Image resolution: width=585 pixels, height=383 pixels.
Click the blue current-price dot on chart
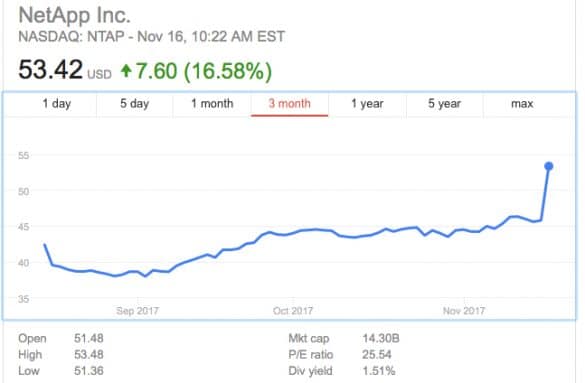[548, 166]
